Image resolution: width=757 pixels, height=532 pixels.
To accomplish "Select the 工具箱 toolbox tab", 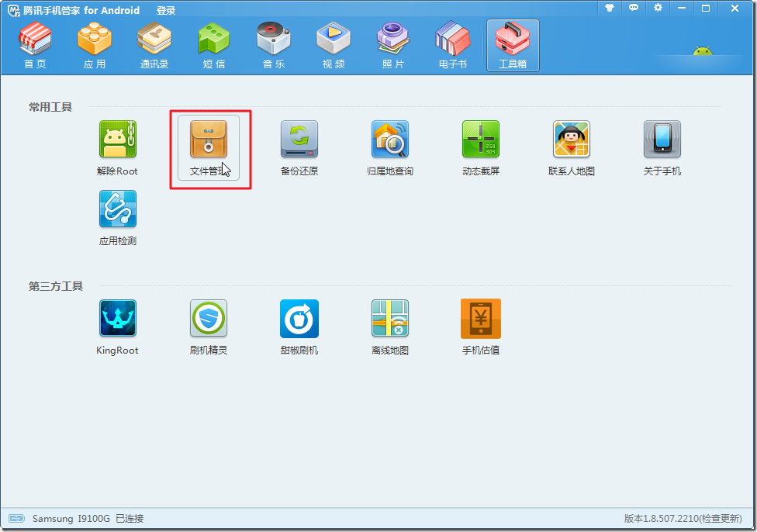I will (513, 46).
